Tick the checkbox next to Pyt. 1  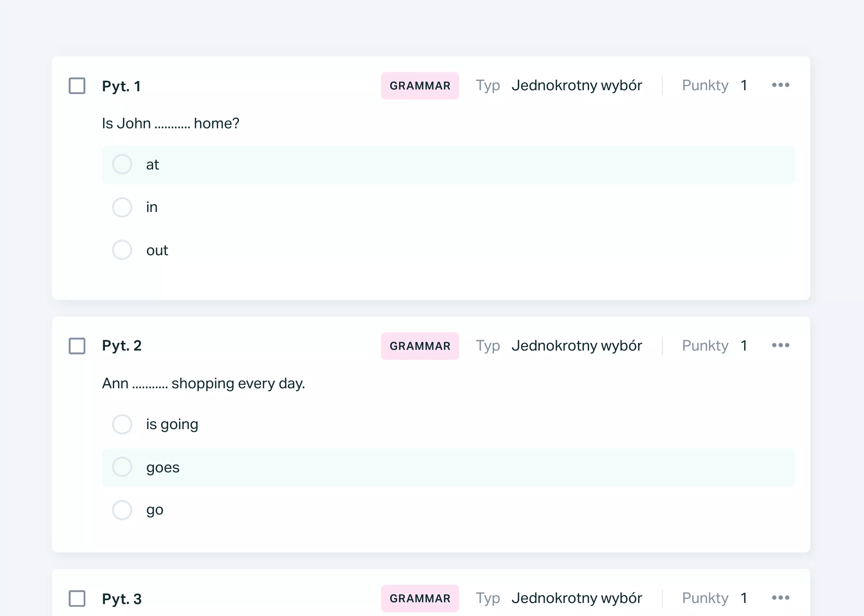(x=77, y=86)
